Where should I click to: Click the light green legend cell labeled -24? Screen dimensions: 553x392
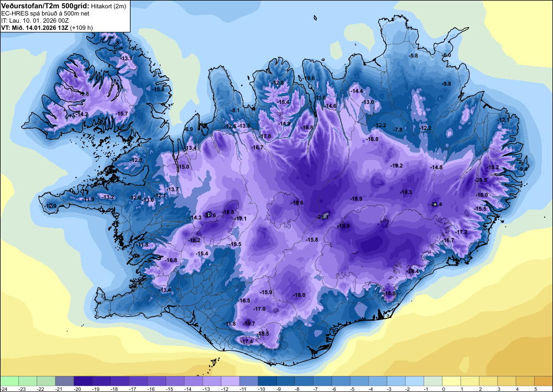9,381
